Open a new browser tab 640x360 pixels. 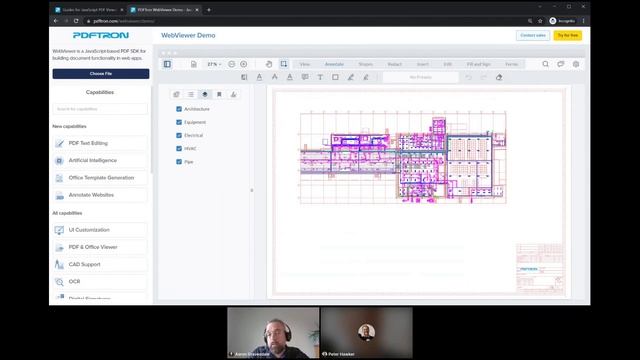209,10
